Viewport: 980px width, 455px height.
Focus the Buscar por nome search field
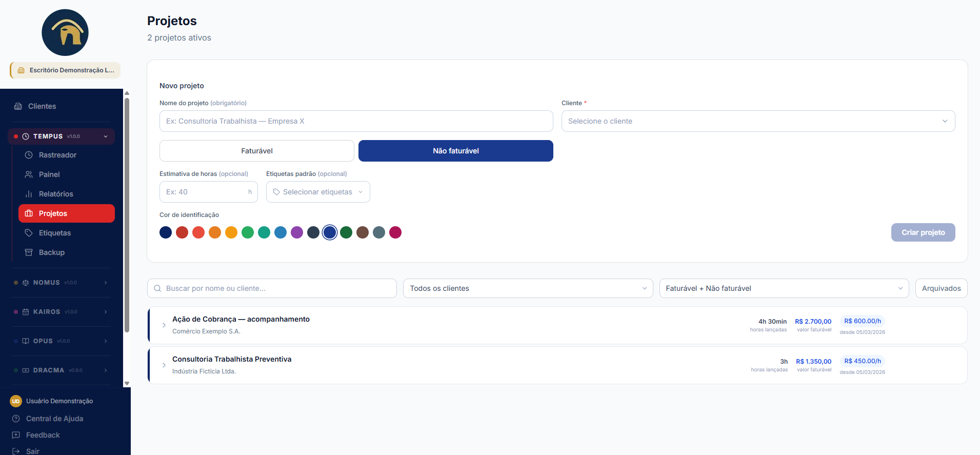tap(272, 288)
